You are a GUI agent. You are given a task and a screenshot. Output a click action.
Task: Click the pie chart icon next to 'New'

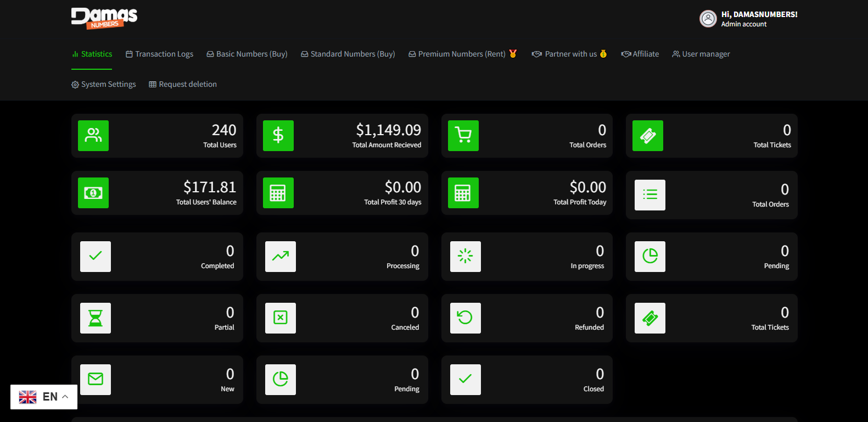click(281, 380)
